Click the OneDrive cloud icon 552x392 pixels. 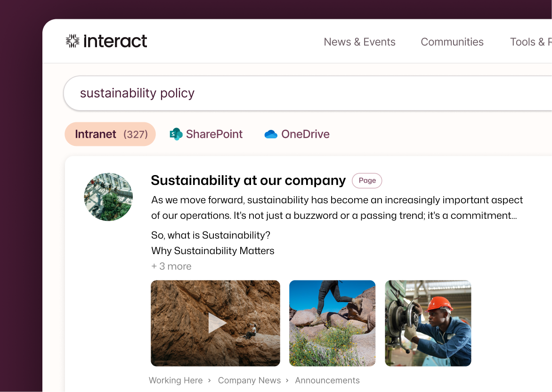click(x=271, y=134)
